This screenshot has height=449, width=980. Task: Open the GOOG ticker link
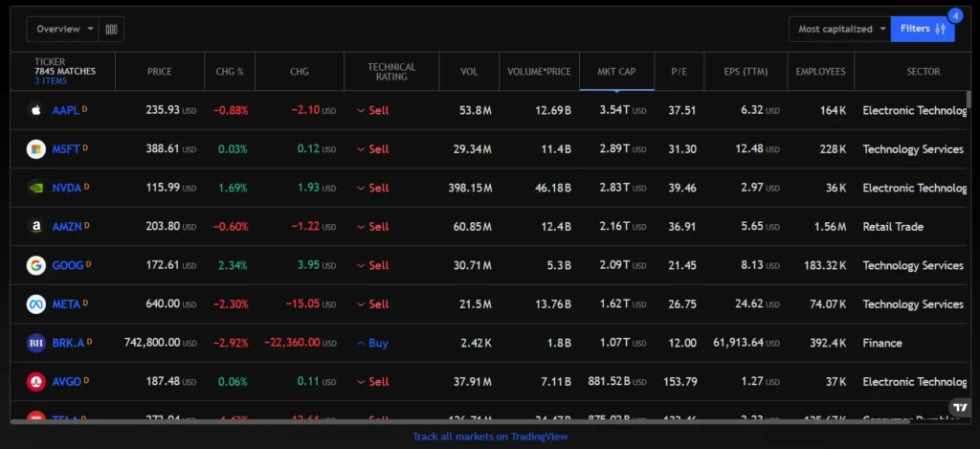[68, 265]
